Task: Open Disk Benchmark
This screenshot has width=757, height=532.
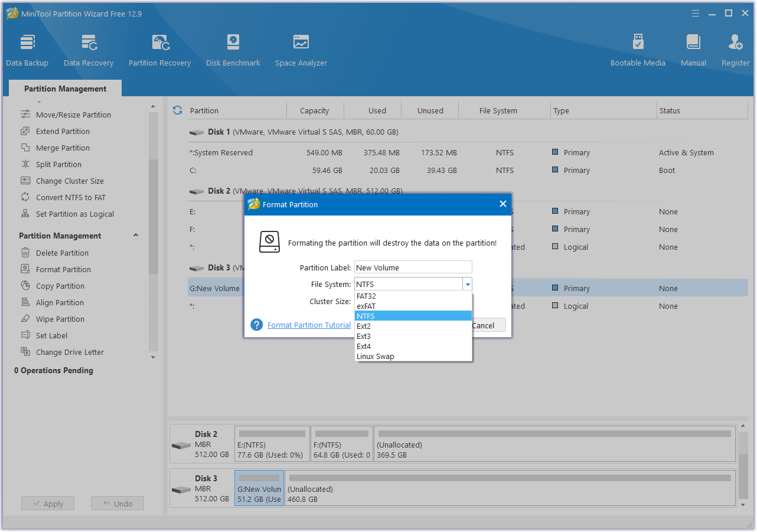Action: (233, 51)
